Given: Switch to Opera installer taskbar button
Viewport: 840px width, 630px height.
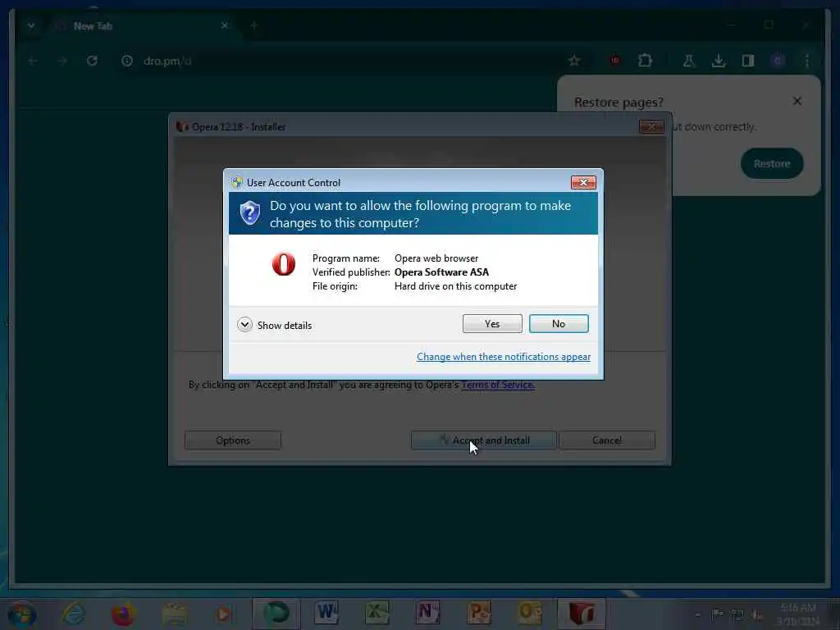Looking at the screenshot, I should [x=582, y=614].
